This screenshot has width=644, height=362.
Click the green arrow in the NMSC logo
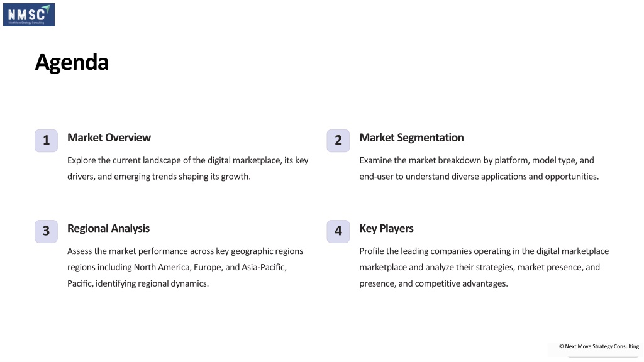point(47,8)
